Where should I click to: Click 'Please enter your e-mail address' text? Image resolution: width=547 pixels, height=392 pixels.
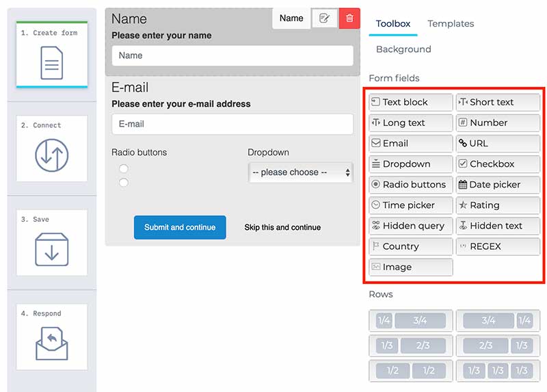click(x=181, y=104)
